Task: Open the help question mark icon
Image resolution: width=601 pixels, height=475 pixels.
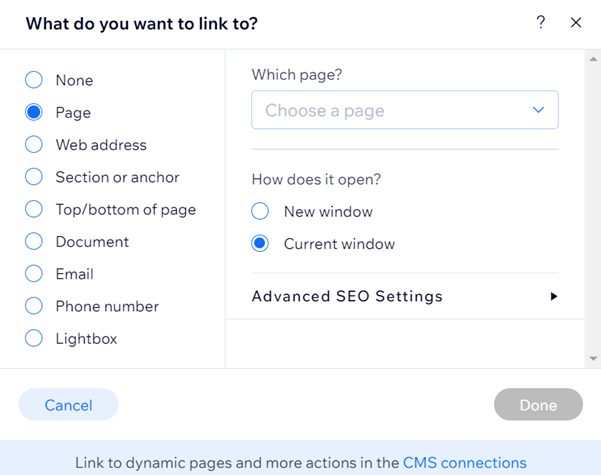Action: (x=540, y=22)
